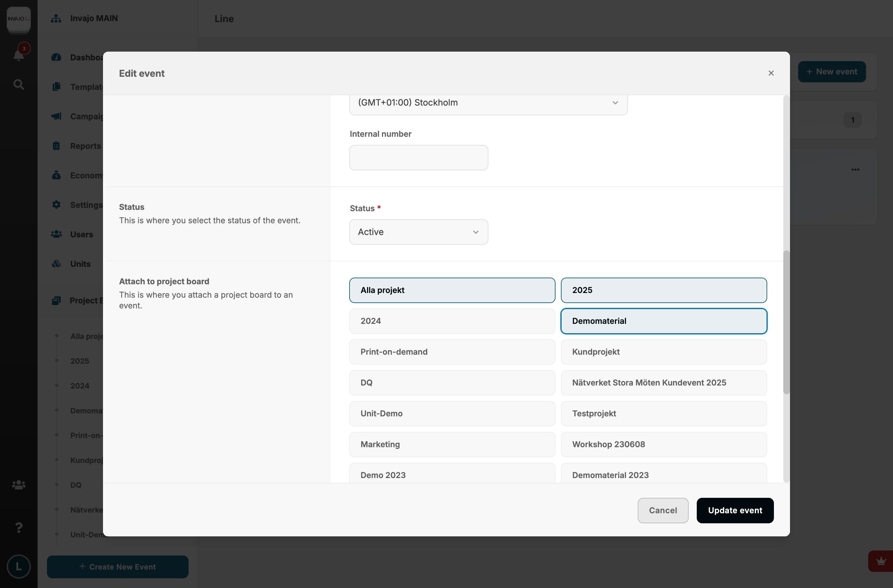
Task: Expand the Stockholm timezone dropdown
Action: pyautogui.click(x=488, y=103)
